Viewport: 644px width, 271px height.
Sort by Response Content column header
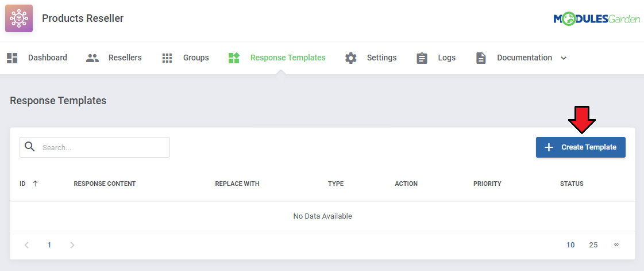[x=105, y=184]
